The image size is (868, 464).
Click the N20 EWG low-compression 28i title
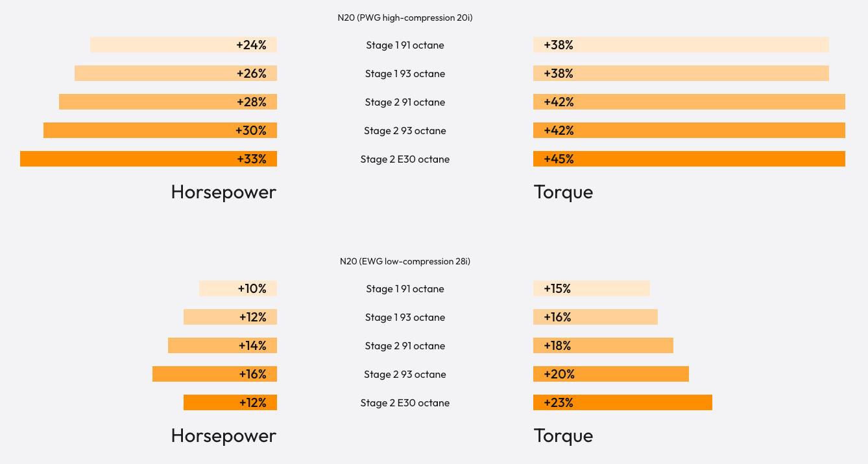coord(405,261)
